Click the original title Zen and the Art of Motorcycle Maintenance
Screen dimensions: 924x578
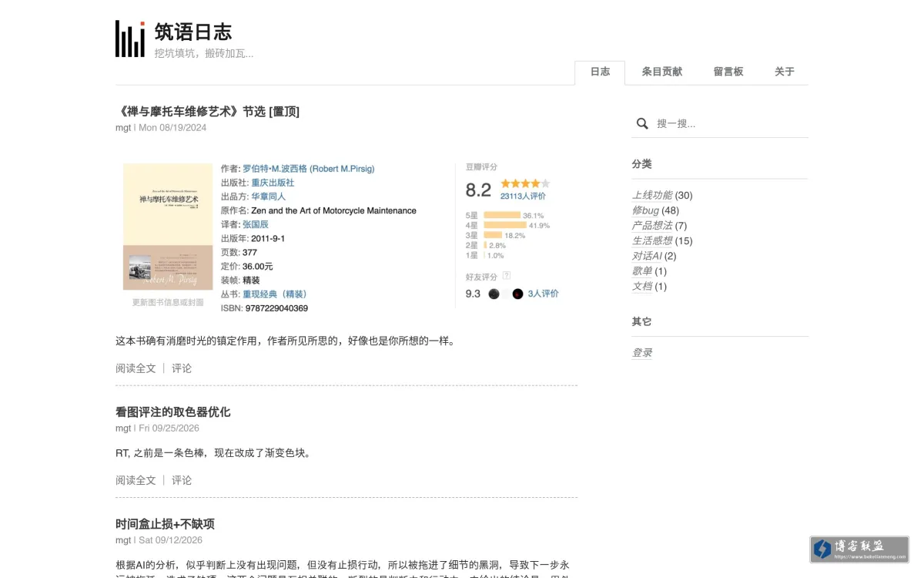333,210
